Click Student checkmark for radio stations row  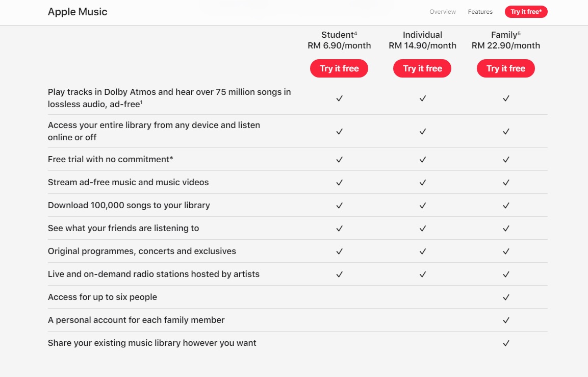339,274
